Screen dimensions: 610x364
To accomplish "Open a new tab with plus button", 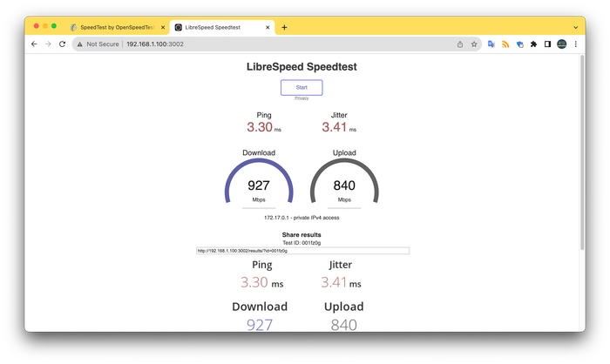I will pyautogui.click(x=284, y=27).
